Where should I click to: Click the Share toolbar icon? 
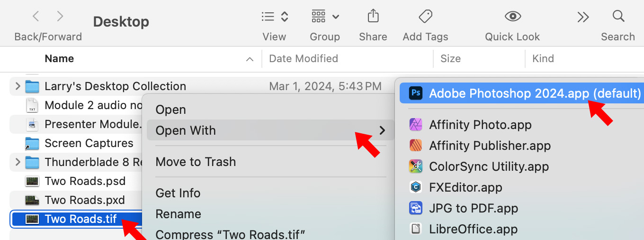373,17
